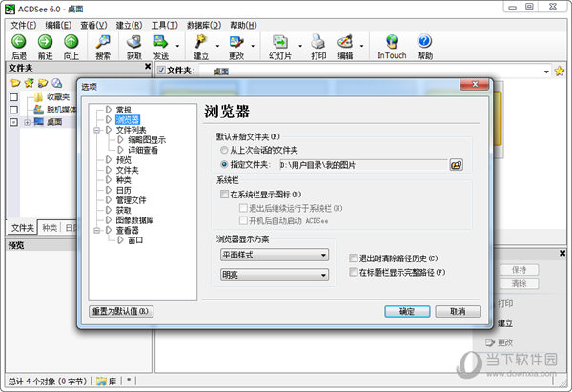This screenshot has height=392, width=572.
Task: Toggle 退出后继续运行于系统栏 checkbox
Action: pos(243,208)
